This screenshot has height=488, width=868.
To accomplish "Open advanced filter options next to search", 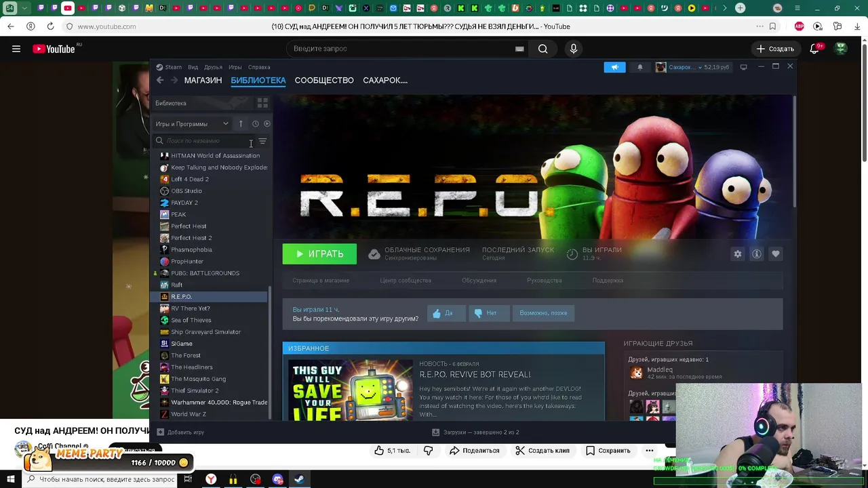I will pyautogui.click(x=262, y=141).
